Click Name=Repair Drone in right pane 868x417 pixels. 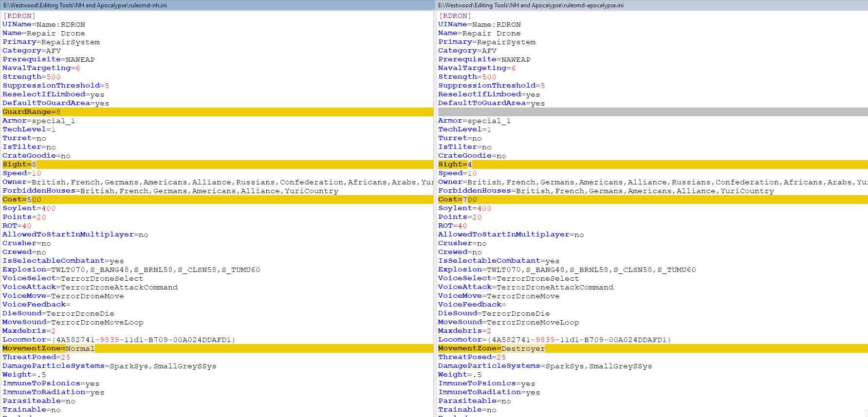tap(480, 33)
